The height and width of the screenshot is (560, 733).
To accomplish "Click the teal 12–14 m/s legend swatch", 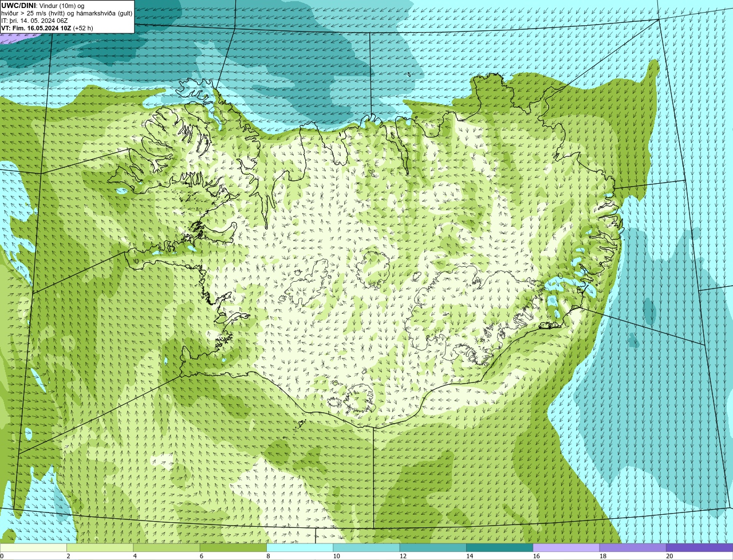I will [x=433, y=547].
